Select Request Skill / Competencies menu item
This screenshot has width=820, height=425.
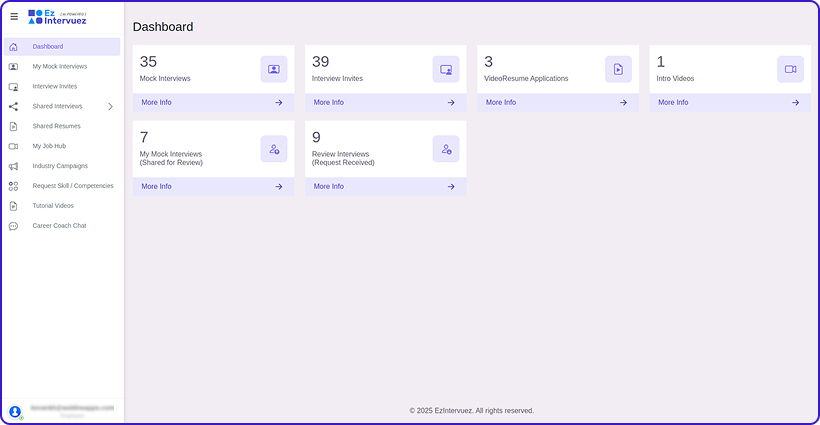click(73, 186)
